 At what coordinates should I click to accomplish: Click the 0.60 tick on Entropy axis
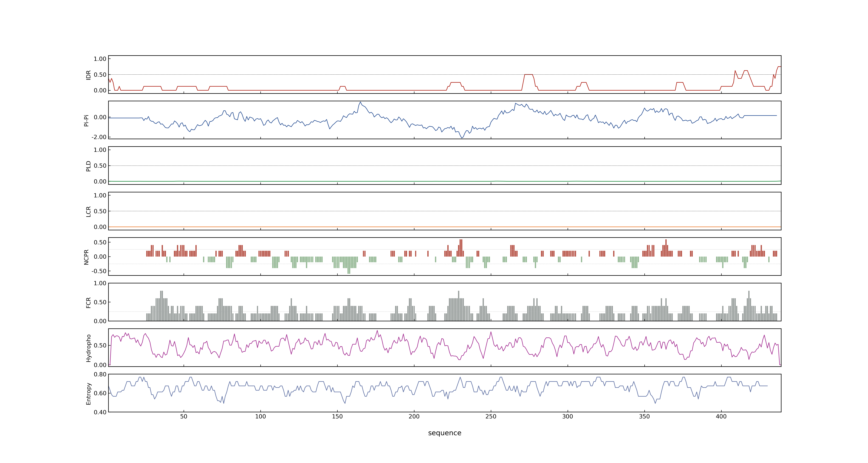(x=100, y=393)
